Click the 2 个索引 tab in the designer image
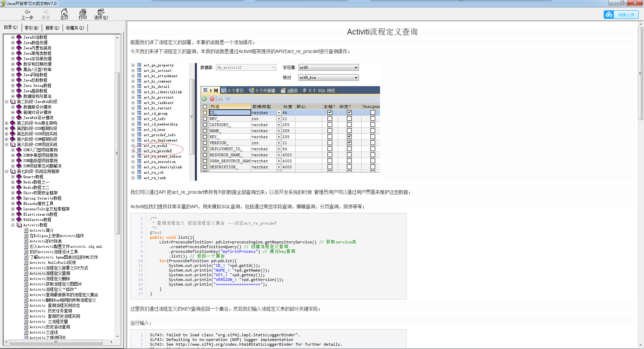 pos(232,91)
